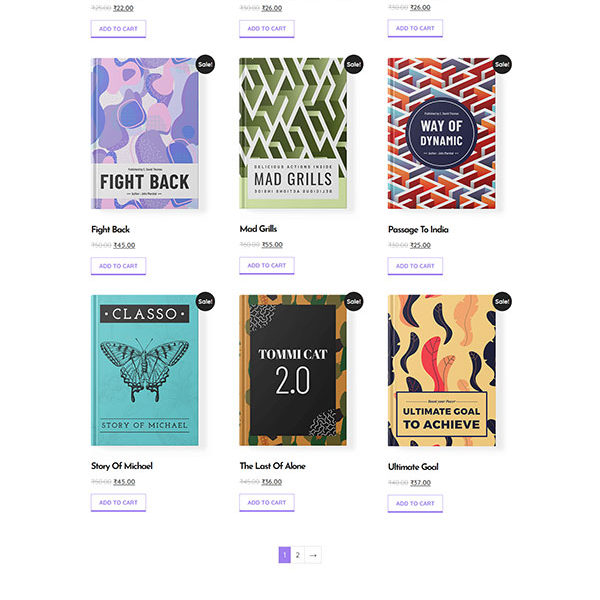The height and width of the screenshot is (600, 600).
Task: Add Story Of Michael to cart
Action: (x=118, y=502)
